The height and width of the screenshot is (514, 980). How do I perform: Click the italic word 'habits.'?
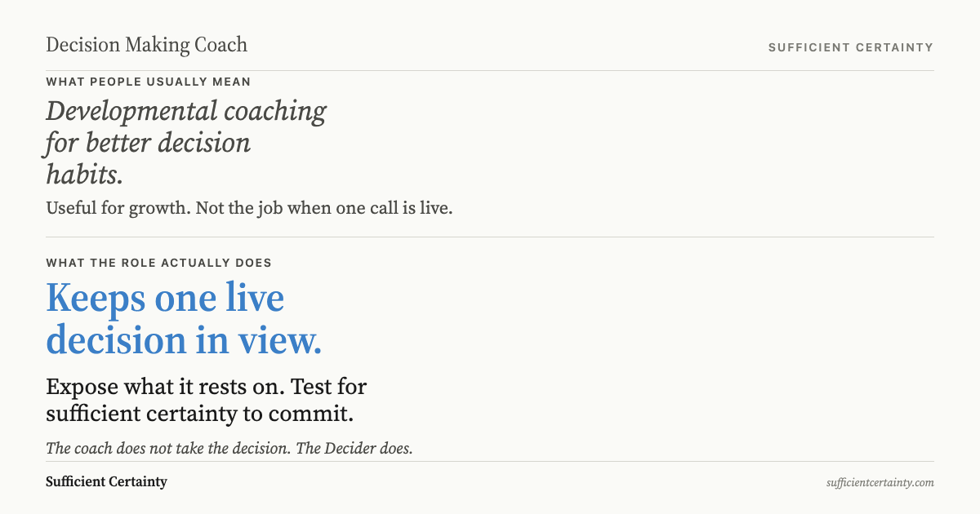coord(84,175)
